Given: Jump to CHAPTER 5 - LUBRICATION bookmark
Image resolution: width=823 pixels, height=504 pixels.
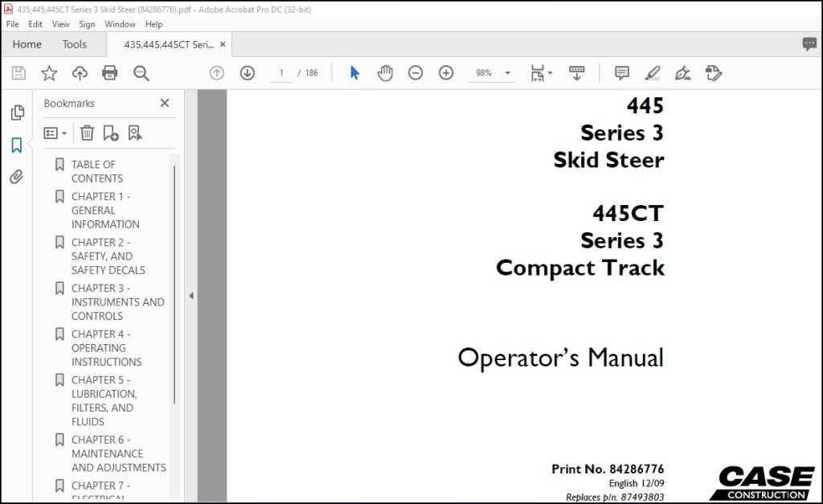Looking at the screenshot, I should (104, 400).
